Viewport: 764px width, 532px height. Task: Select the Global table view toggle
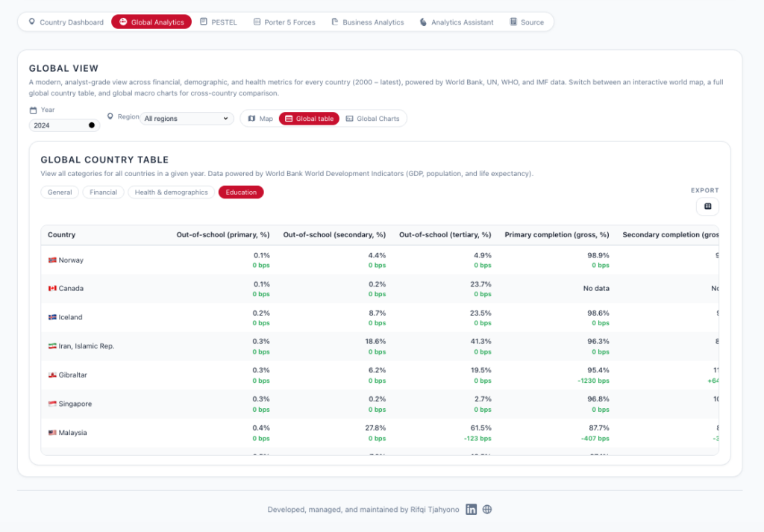tap(310, 119)
